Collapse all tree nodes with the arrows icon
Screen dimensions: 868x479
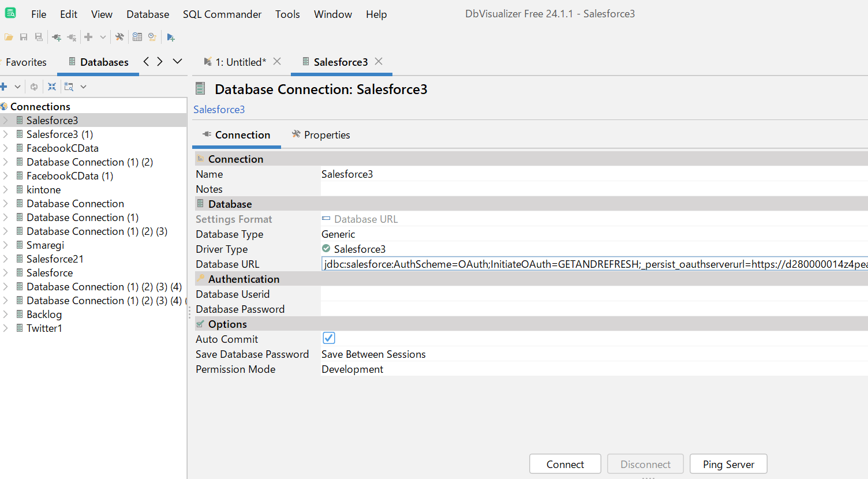tap(52, 87)
